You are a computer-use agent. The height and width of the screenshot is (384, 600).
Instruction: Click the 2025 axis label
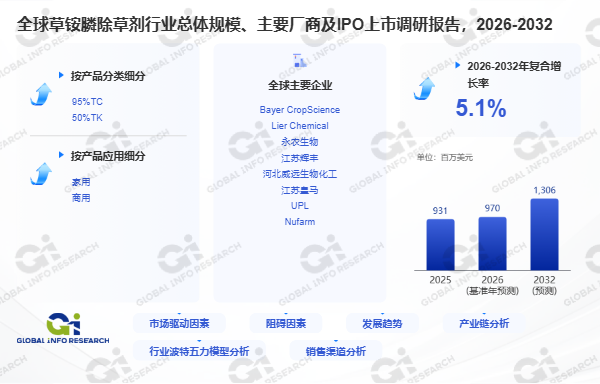click(440, 280)
